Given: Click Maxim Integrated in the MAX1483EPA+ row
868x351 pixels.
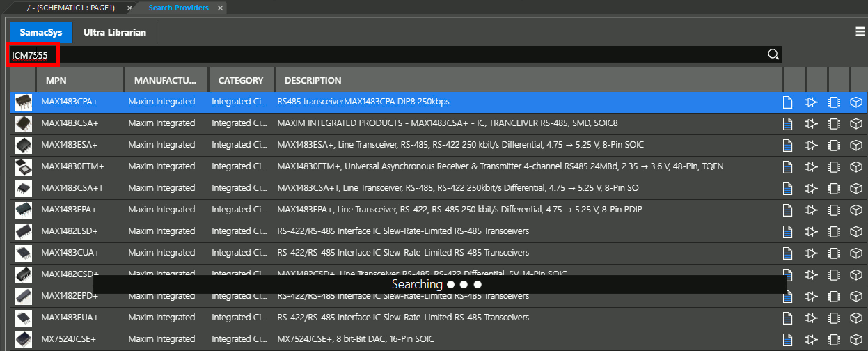Looking at the screenshot, I should click(x=161, y=210).
